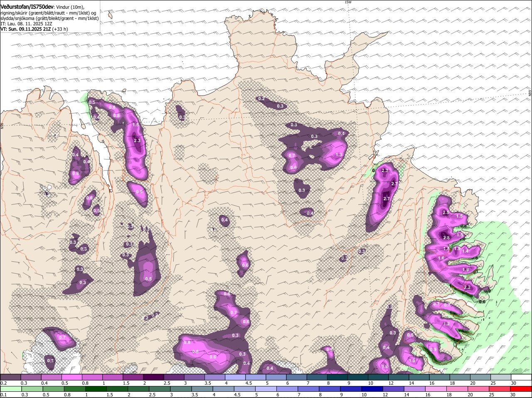Pick upper legend swatch between 25 and 30
The height and width of the screenshot is (398, 532).
501,377
